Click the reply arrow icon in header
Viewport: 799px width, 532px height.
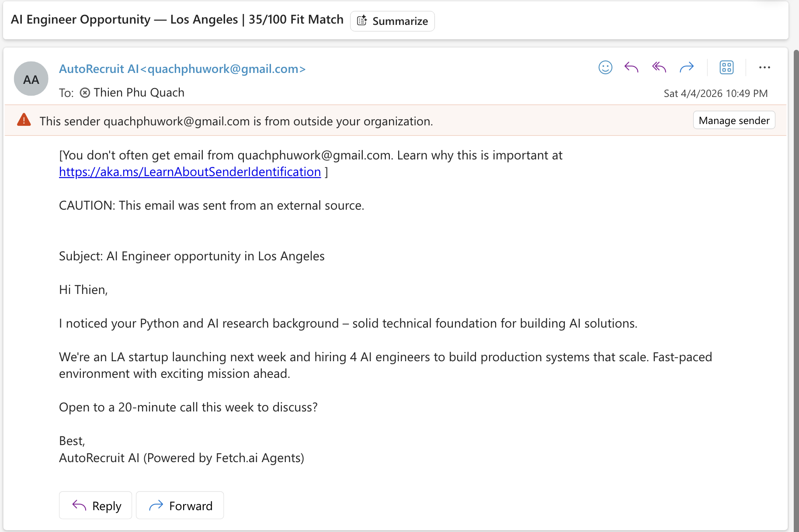coord(632,67)
